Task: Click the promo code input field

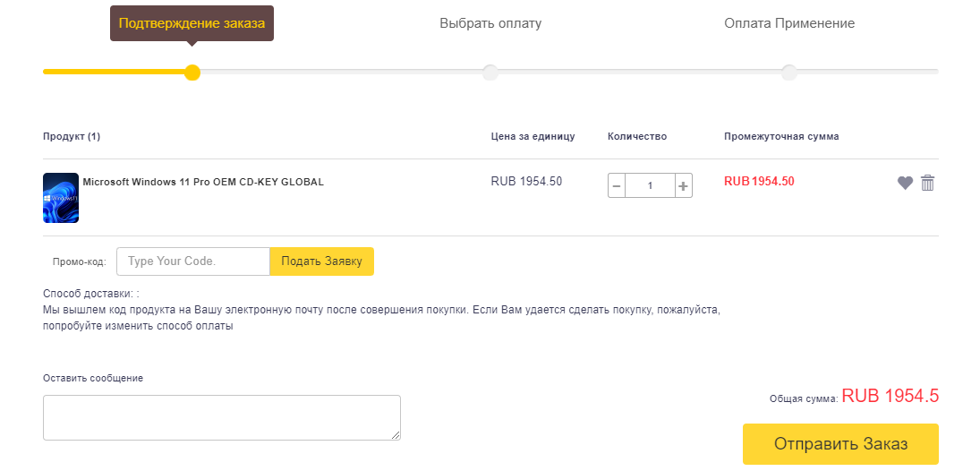Action: [193, 261]
